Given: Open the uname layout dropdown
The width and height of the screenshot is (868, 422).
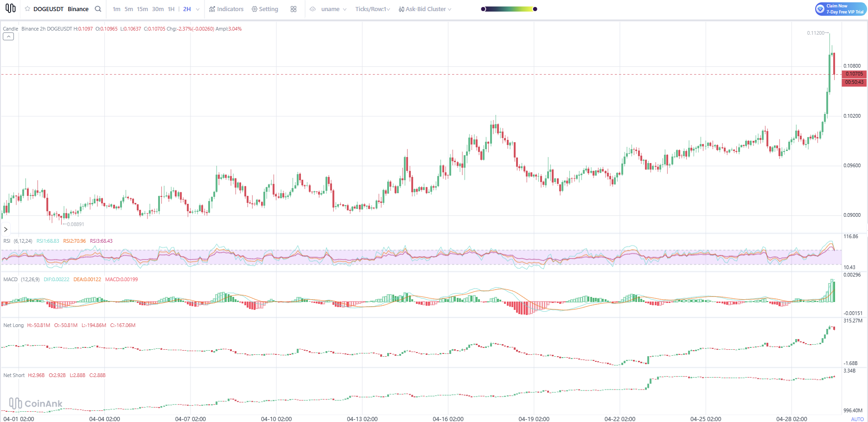Looking at the screenshot, I should [x=334, y=9].
